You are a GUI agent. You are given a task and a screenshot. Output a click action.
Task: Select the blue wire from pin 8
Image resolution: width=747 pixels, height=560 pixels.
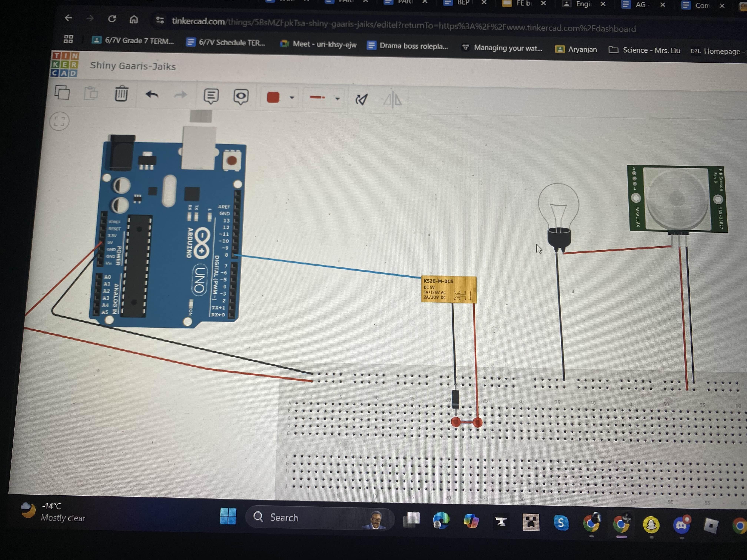(x=328, y=266)
